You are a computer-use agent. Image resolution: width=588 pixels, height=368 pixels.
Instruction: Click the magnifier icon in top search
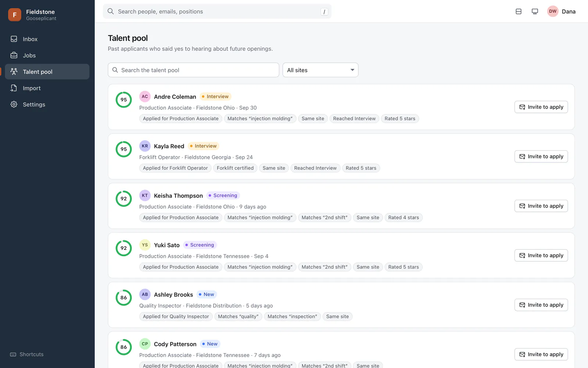(x=111, y=11)
